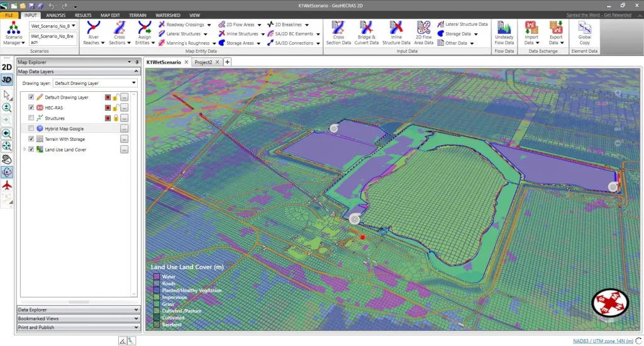The height and width of the screenshot is (346, 644).
Task: Toggle the Structures layer checkbox
Action: pyautogui.click(x=31, y=118)
